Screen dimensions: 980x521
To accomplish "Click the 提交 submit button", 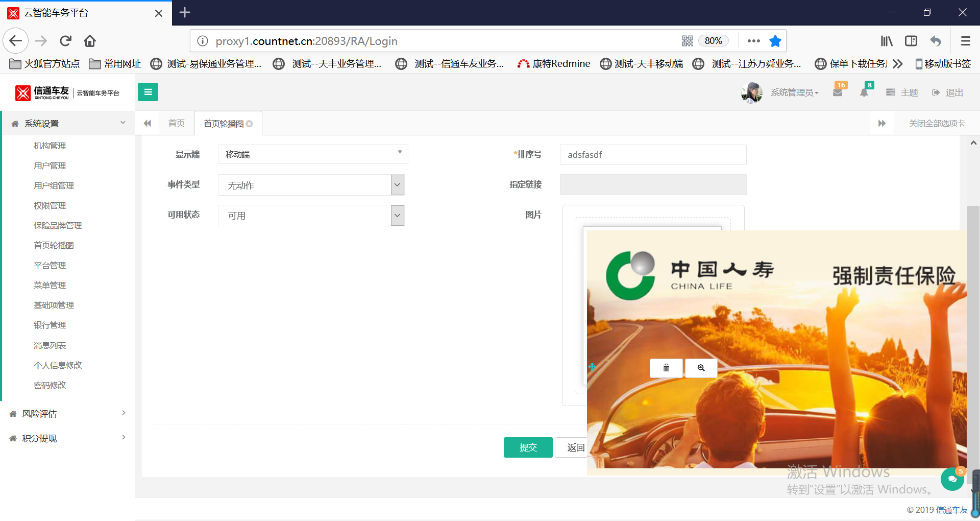I will click(x=528, y=447).
